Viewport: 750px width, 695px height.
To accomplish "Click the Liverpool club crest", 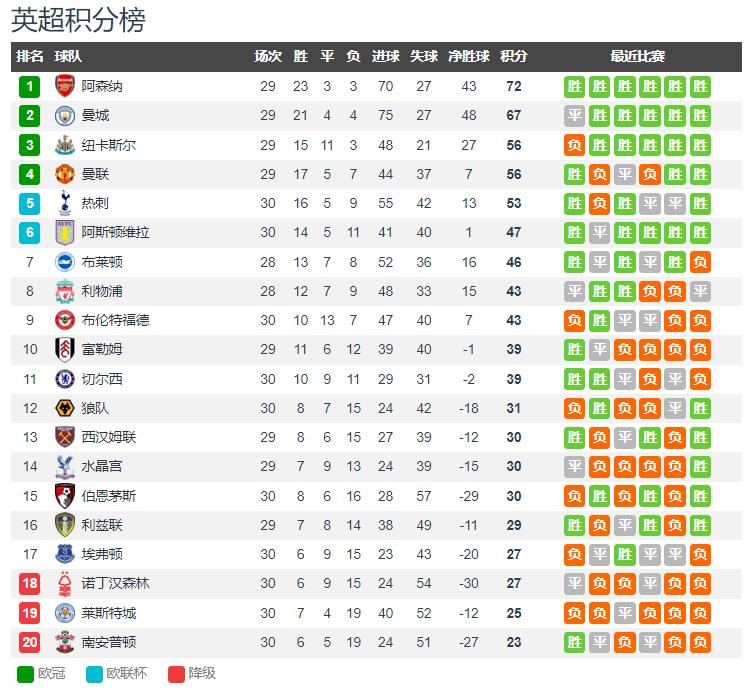I will click(x=65, y=291).
